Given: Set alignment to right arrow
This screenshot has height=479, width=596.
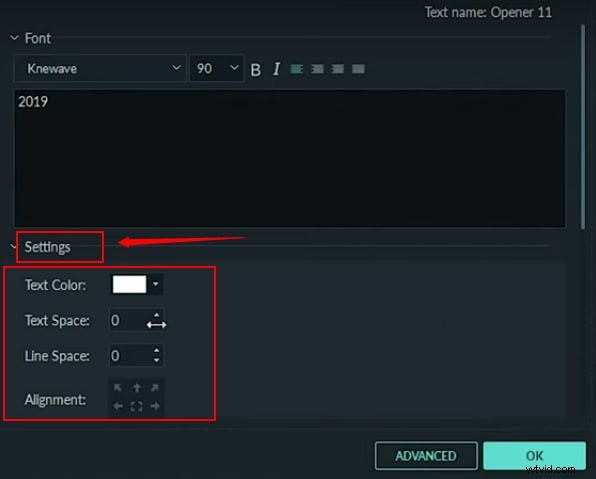Looking at the screenshot, I should (155, 406).
